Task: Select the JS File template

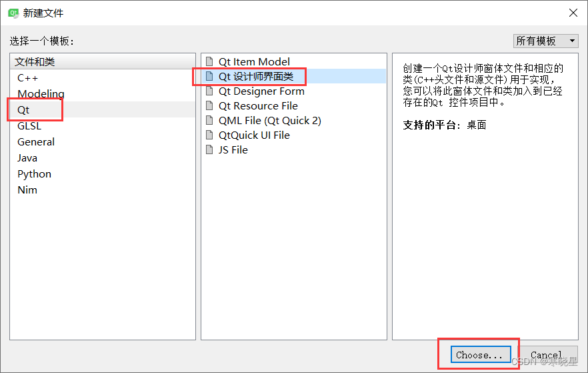Action: (x=294, y=149)
